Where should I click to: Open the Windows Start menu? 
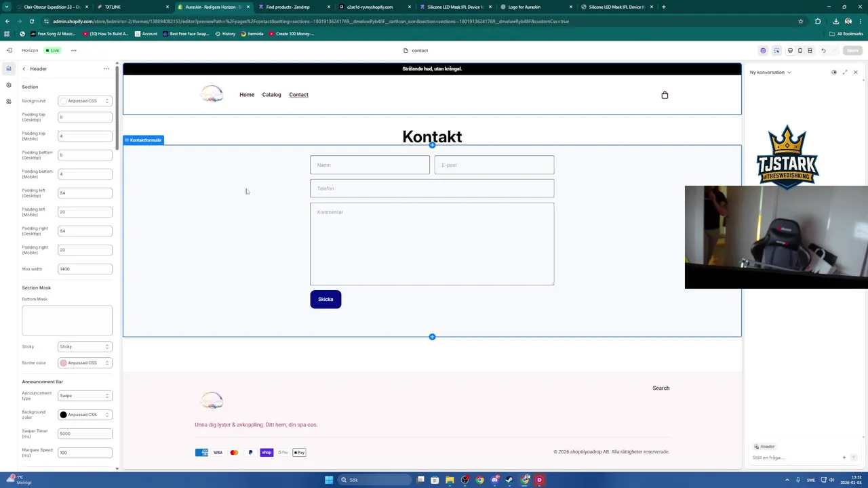pos(329,480)
